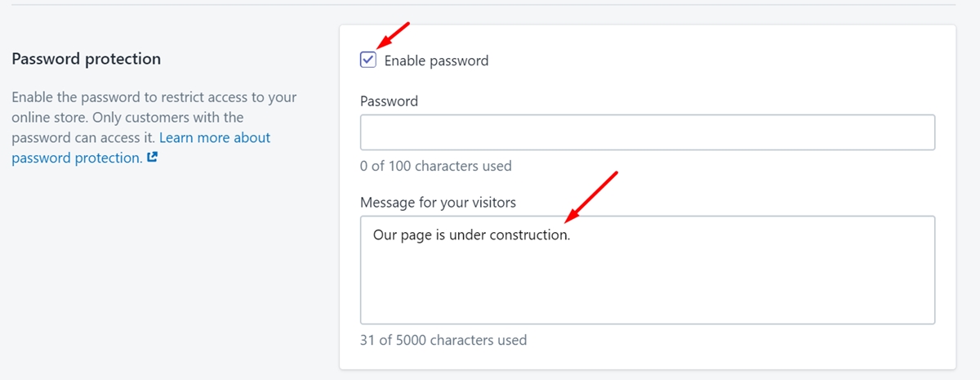Focus the Password input field
Viewport: 980px width, 380px height.
647,132
